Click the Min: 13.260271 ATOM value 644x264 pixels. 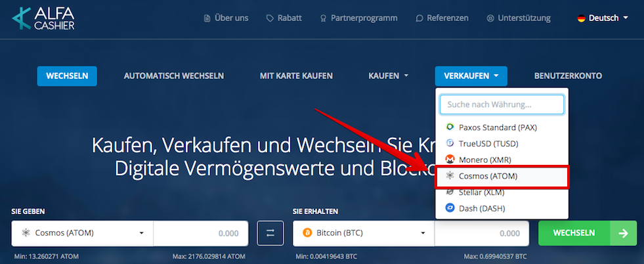pyautogui.click(x=46, y=257)
